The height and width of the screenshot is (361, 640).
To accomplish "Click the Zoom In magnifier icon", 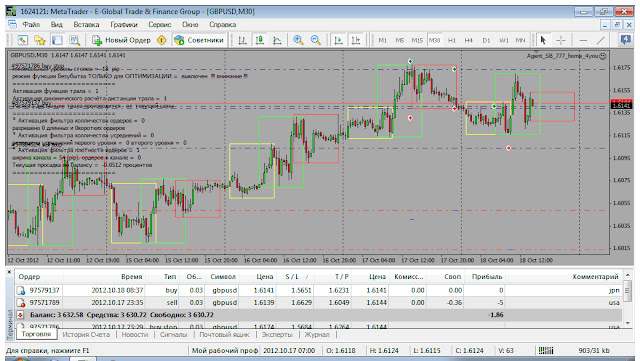I will pyautogui.click(x=298, y=40).
